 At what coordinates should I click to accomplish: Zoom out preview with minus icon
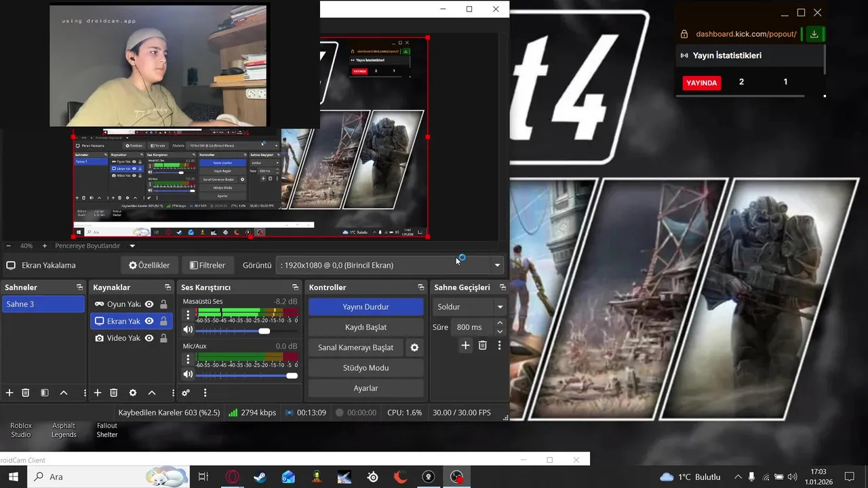point(8,246)
